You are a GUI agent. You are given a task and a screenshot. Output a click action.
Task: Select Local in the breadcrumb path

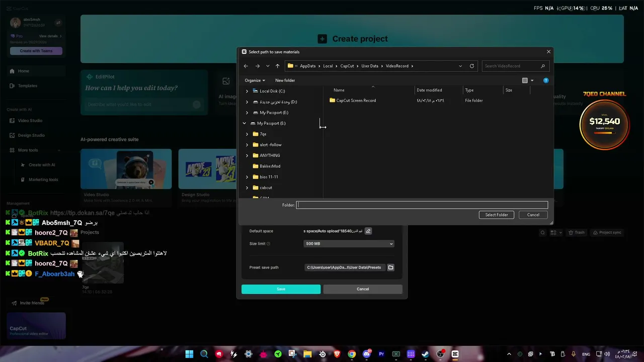pos(328,66)
